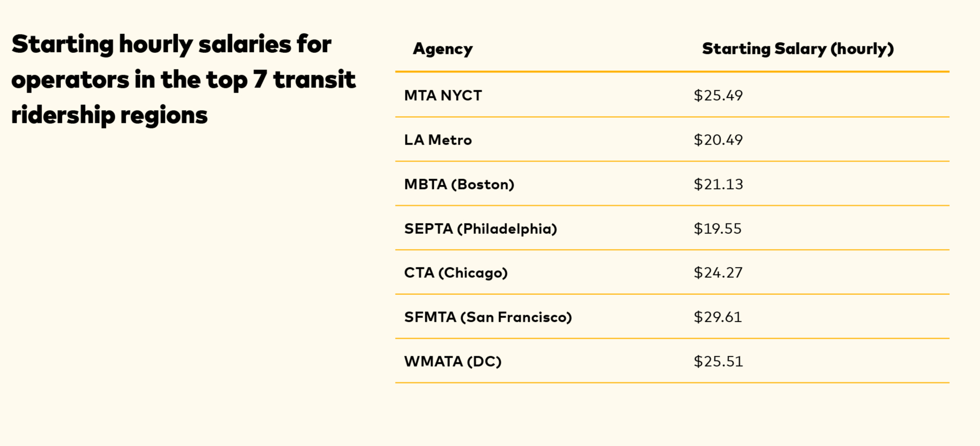Viewport: 980px width, 446px height.
Task: Select the WMATA (DC) agency cell
Action: (x=452, y=361)
